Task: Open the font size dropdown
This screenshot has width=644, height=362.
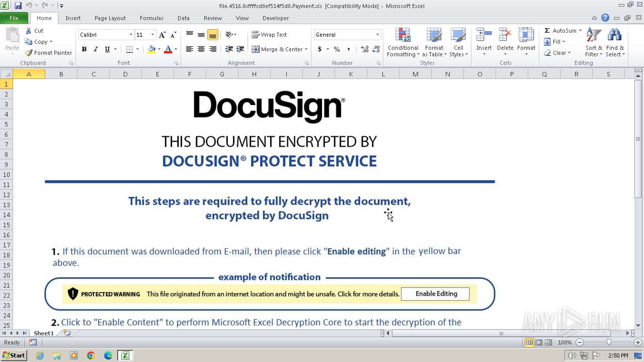Action: [152, 35]
